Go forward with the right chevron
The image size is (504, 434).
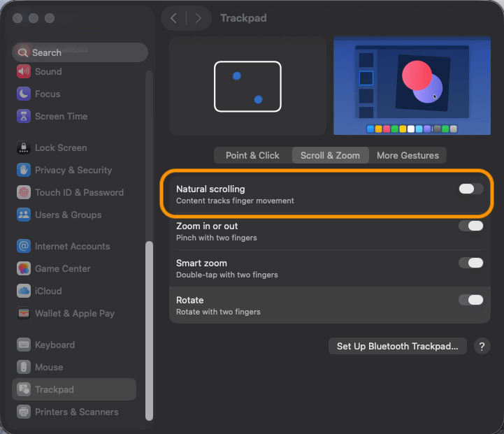pos(199,18)
